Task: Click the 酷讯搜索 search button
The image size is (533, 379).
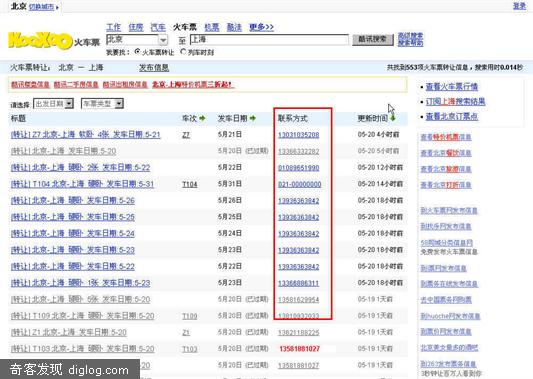Action: pos(373,39)
